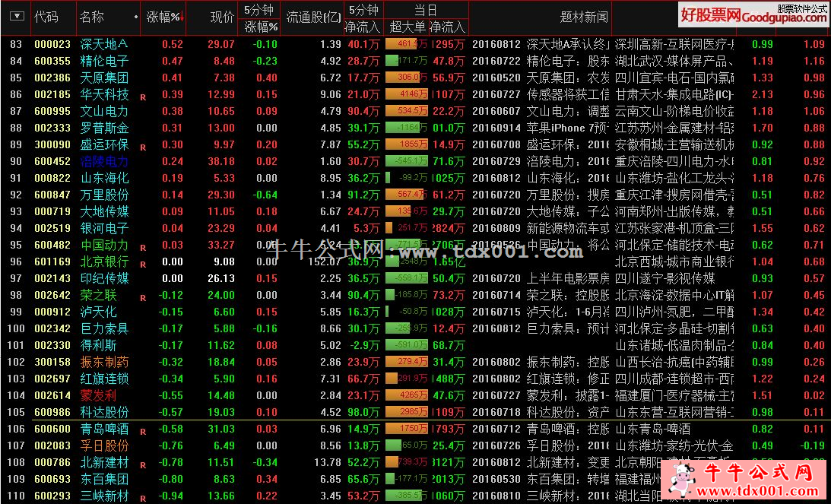
Task: Select stock name 大地传媒
Action: click(x=104, y=211)
